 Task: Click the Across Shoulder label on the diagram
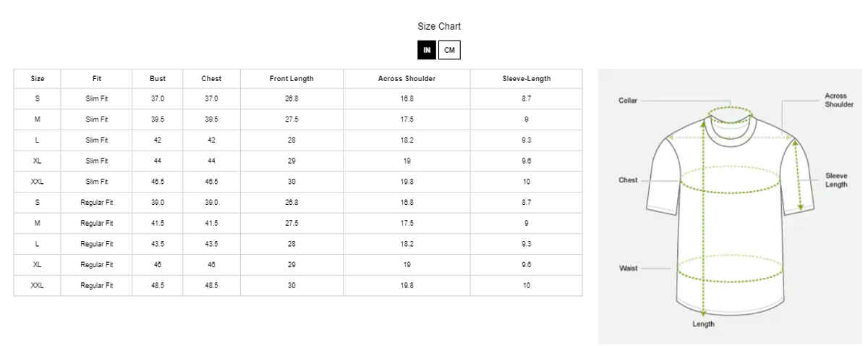[839, 100]
